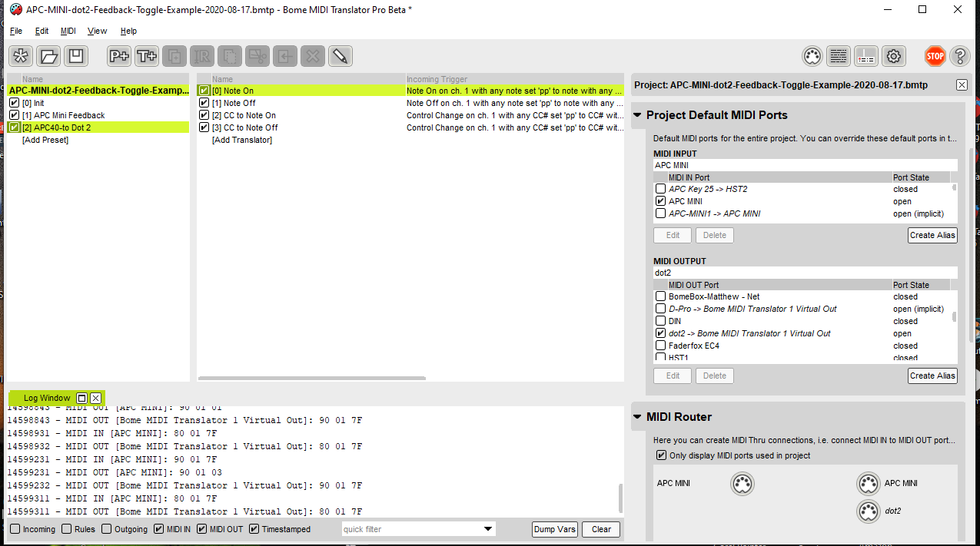Open help with the question mark icon
The image size is (980, 546).
tap(960, 56)
